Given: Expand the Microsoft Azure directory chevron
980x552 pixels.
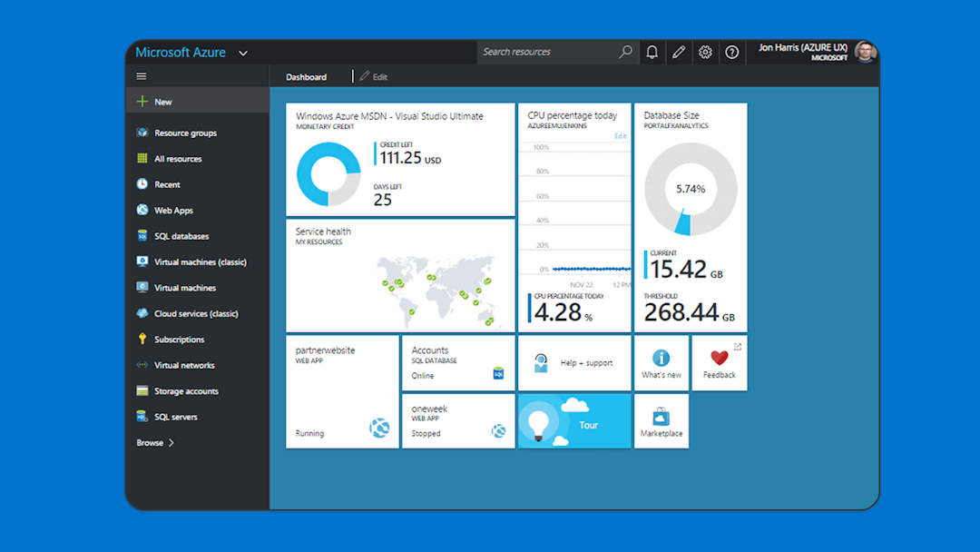Looking at the screenshot, I should click(242, 53).
